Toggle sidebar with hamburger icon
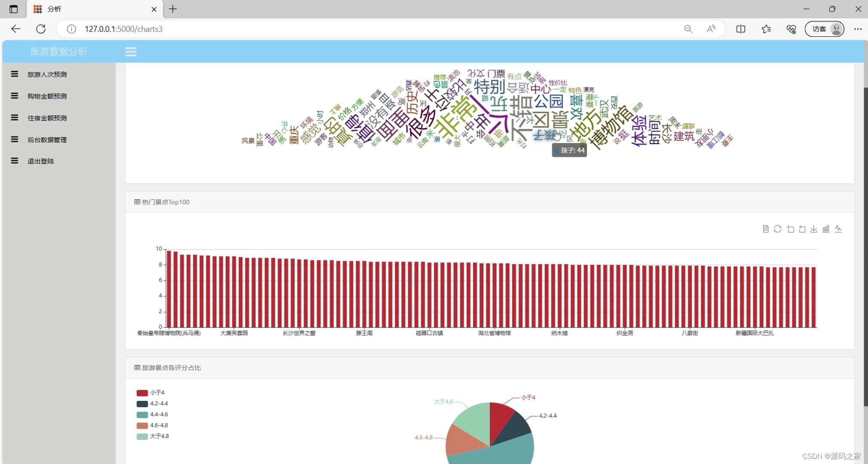Screen dimensions: 868x464 click(x=131, y=52)
